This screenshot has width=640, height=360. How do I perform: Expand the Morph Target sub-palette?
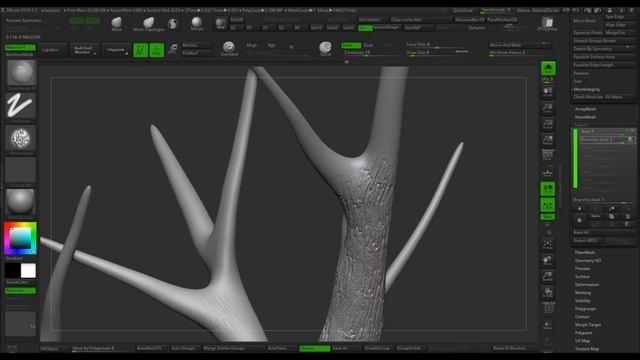(588, 324)
